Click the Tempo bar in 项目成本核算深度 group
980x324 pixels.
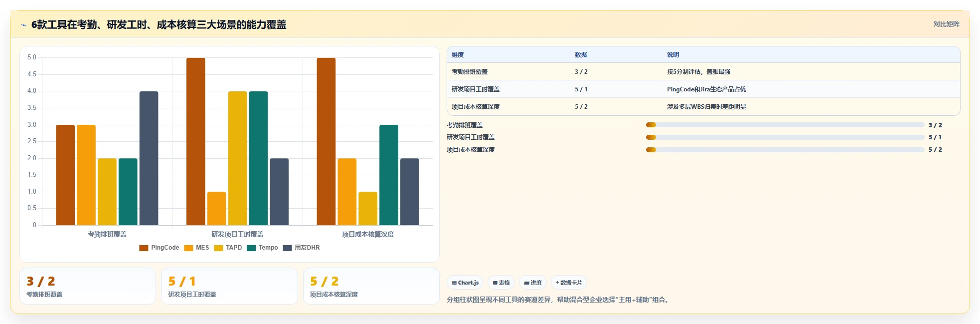coord(389,175)
